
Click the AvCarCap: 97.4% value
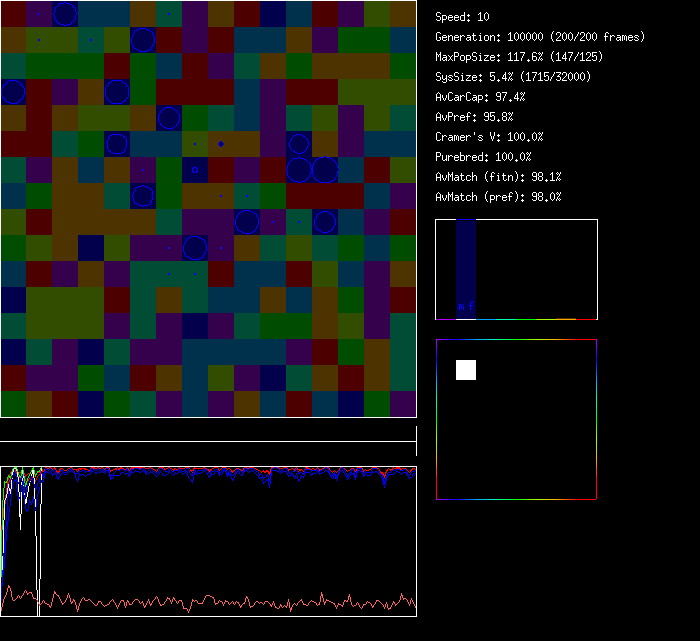pos(480,97)
